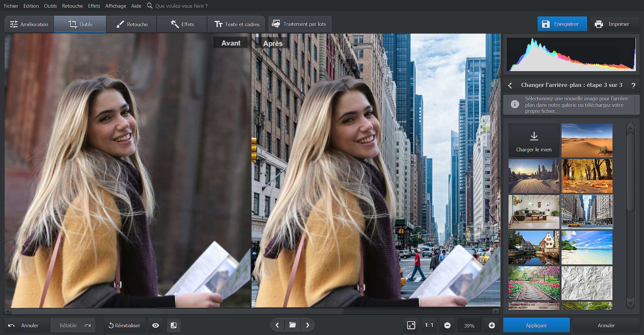
Task: Click the Charger le mien upload tile
Action: tap(534, 140)
